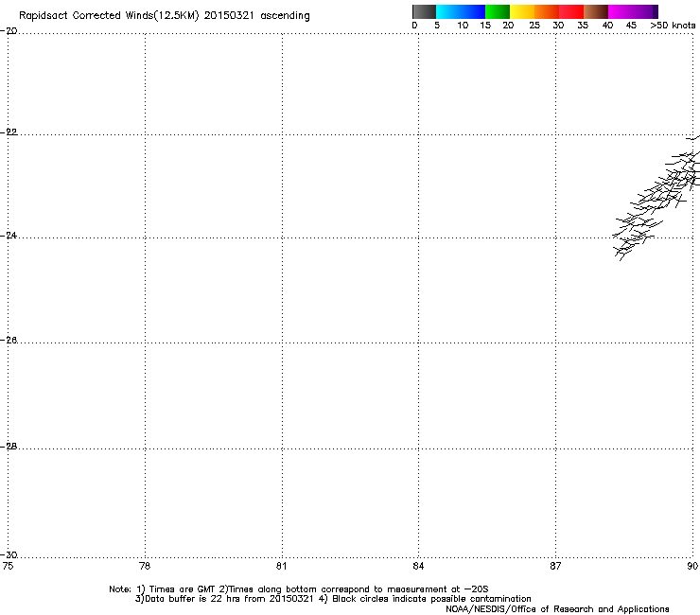Click the '-24' latitude axis label
The image size is (700, 615).
pos(9,235)
